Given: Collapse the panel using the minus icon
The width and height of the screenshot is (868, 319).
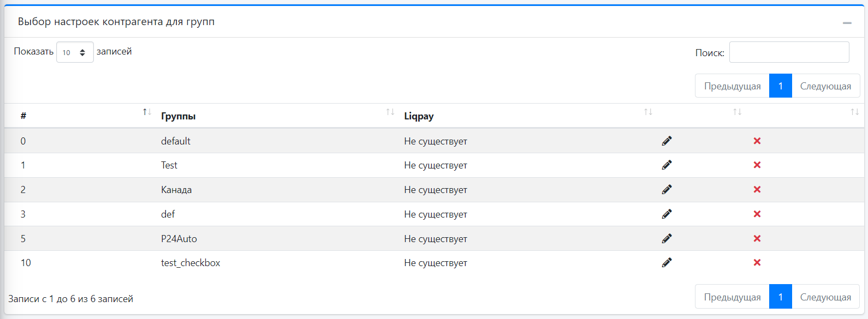Looking at the screenshot, I should point(847,23).
